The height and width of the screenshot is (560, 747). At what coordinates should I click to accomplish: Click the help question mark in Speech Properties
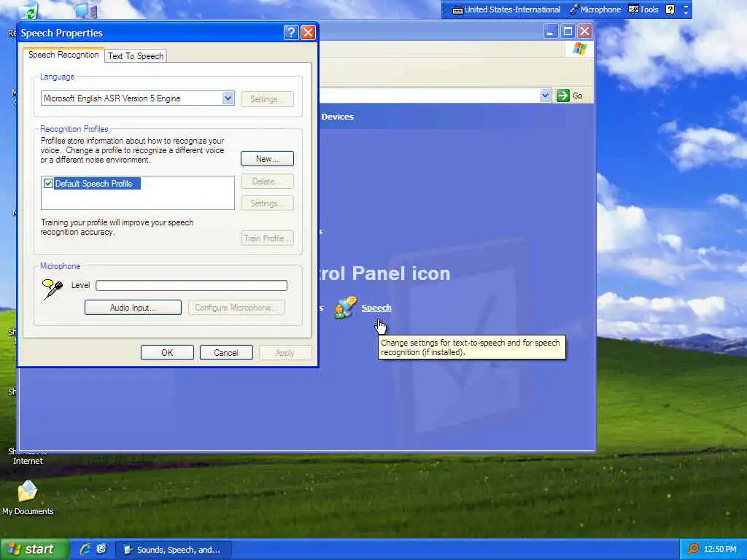(291, 32)
